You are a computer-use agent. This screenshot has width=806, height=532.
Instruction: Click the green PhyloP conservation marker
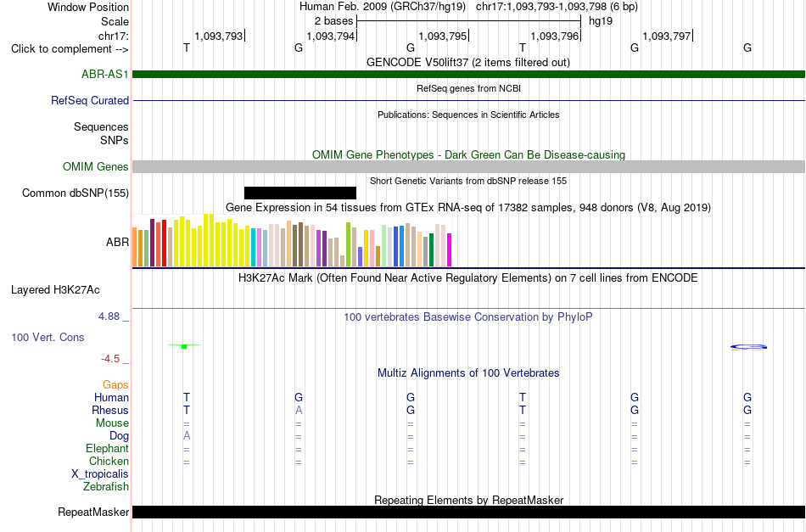coord(184,346)
